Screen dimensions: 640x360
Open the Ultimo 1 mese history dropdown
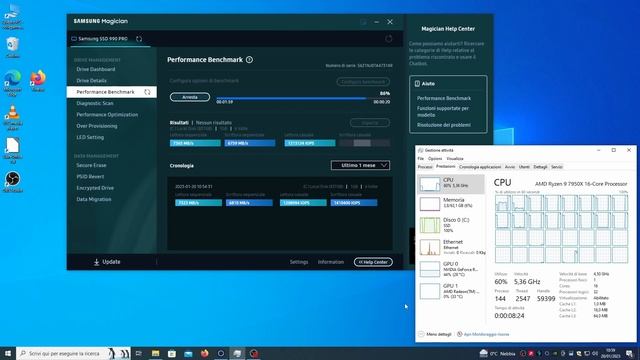point(360,165)
